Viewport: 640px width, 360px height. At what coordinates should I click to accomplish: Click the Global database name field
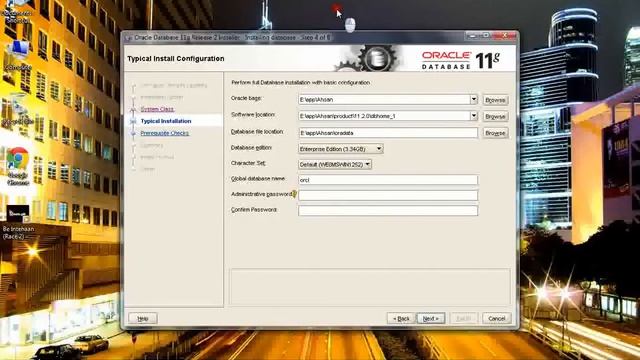click(388, 180)
